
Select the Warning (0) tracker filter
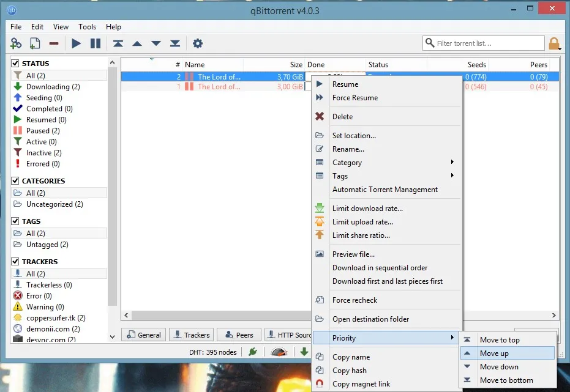pos(45,307)
